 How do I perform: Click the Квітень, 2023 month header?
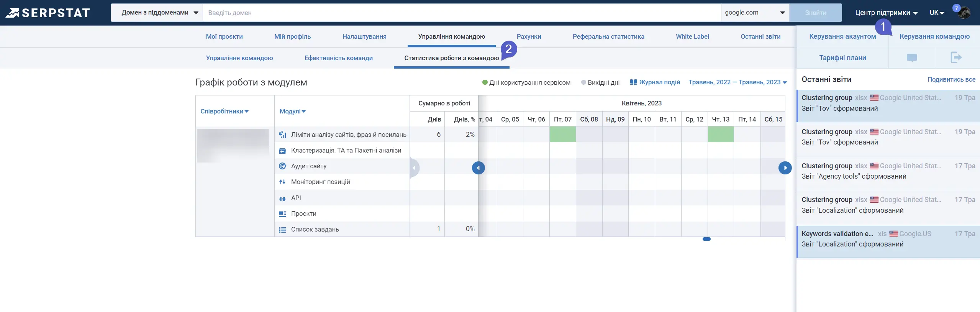641,103
